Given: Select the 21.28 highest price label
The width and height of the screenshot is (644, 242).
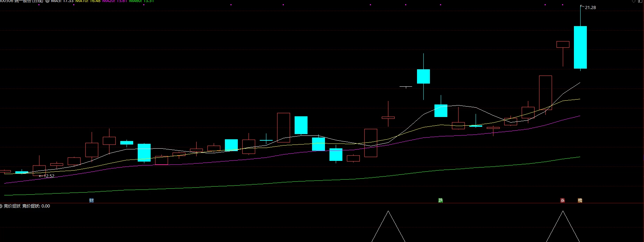Looking at the screenshot, I should 590,7.
